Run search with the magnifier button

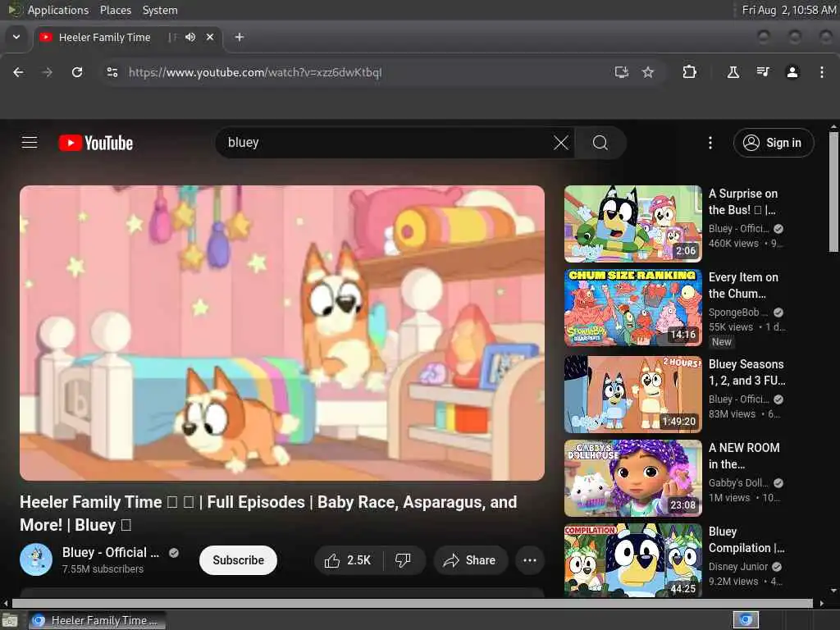(600, 143)
